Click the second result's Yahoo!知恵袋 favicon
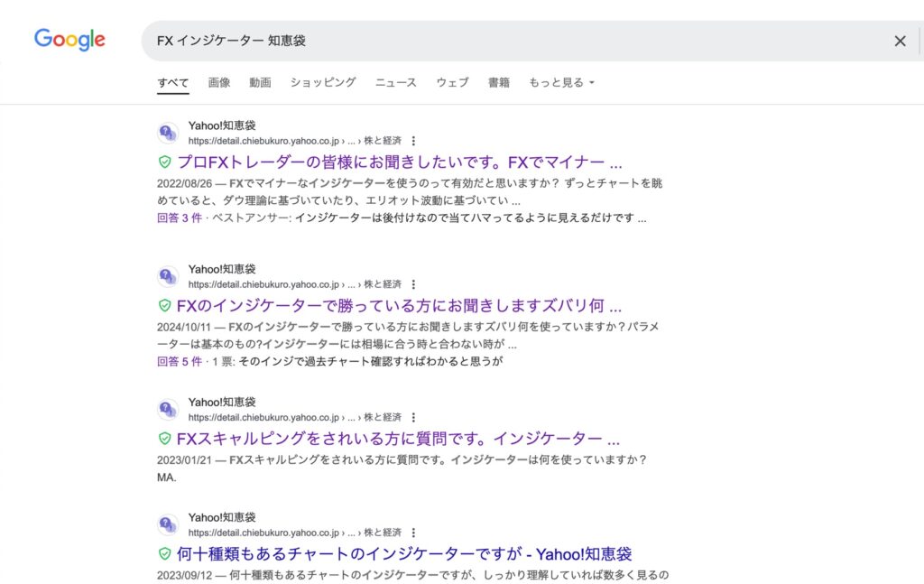 click(168, 276)
